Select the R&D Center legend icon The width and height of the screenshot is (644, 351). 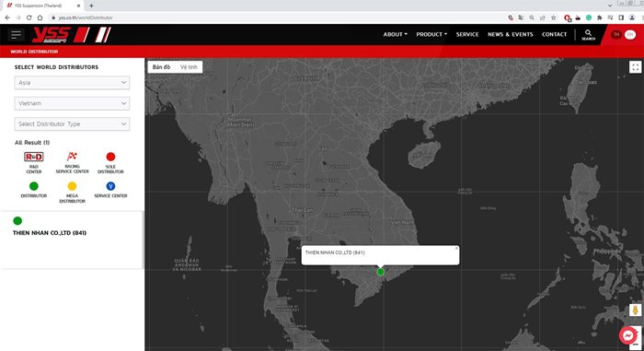coord(34,157)
